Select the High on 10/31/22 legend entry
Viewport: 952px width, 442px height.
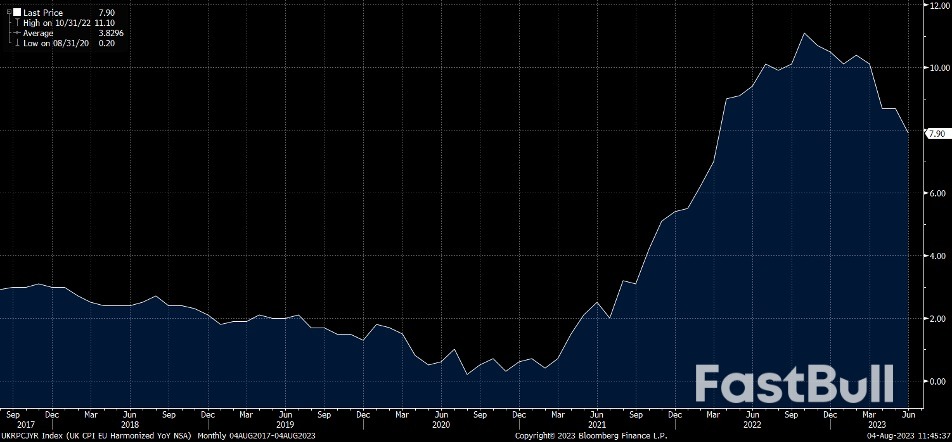[56, 22]
